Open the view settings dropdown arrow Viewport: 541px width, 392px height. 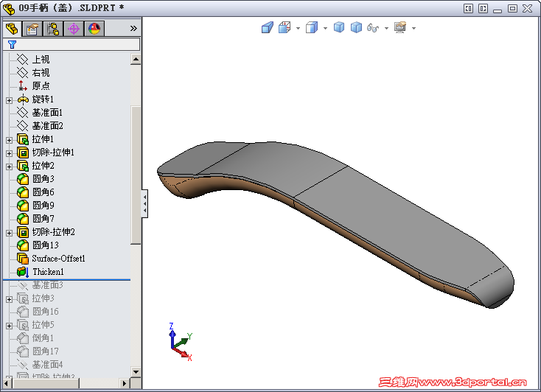pyautogui.click(x=414, y=28)
